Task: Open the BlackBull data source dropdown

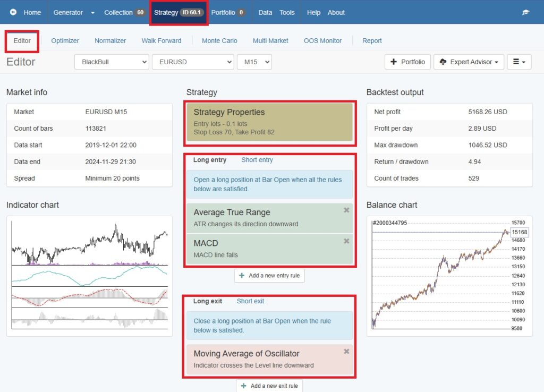Action: [112, 62]
